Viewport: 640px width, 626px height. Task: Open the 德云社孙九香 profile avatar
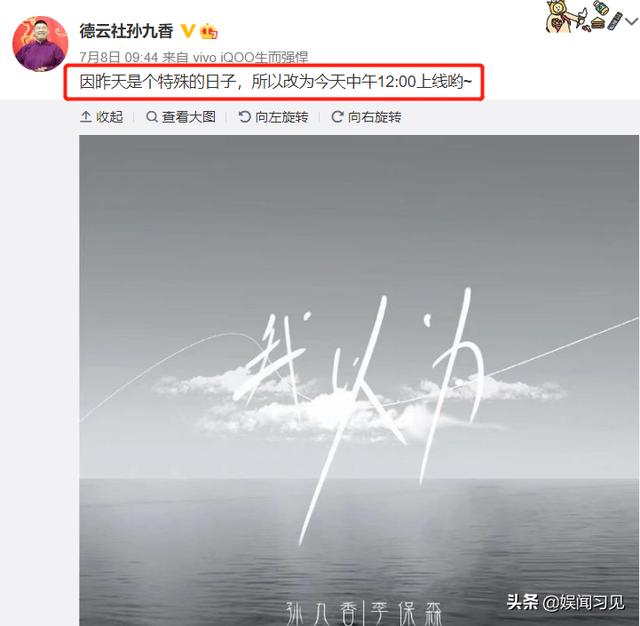(x=40, y=44)
